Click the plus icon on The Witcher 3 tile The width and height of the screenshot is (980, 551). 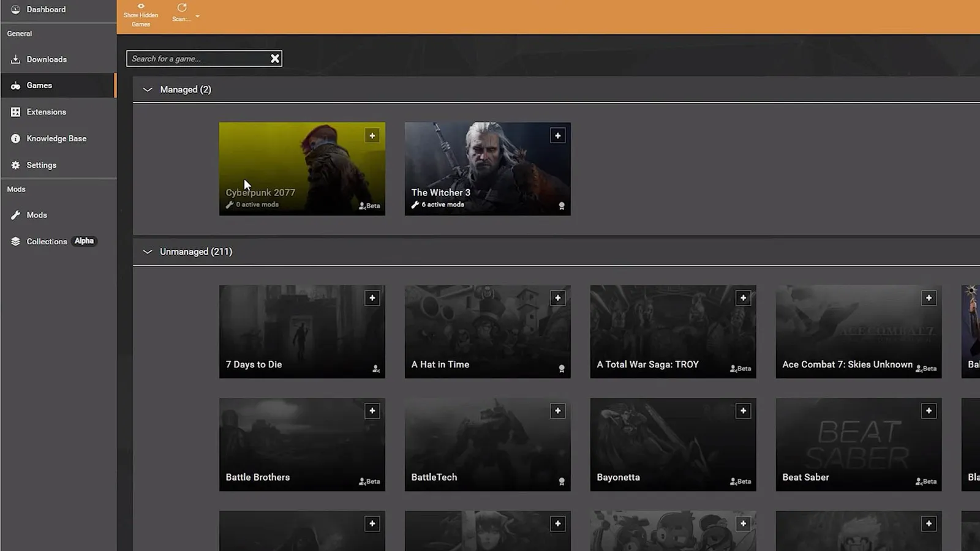click(x=557, y=136)
